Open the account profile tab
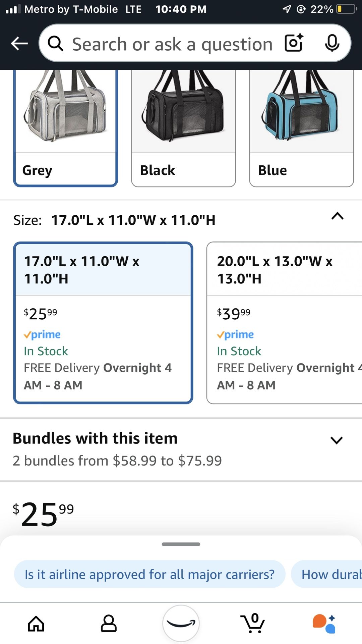The height and width of the screenshot is (644, 362). coord(109,624)
